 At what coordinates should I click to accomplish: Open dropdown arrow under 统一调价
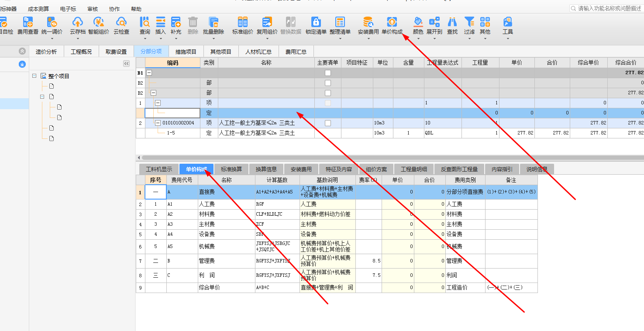52,38
